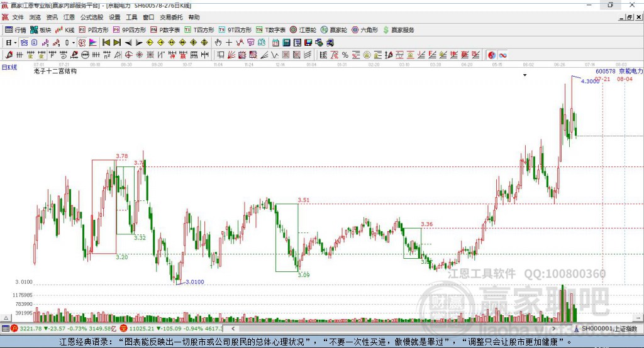Click horizontal scrollbar left arrow
This screenshot has height=348, width=644.
pos(233,329)
